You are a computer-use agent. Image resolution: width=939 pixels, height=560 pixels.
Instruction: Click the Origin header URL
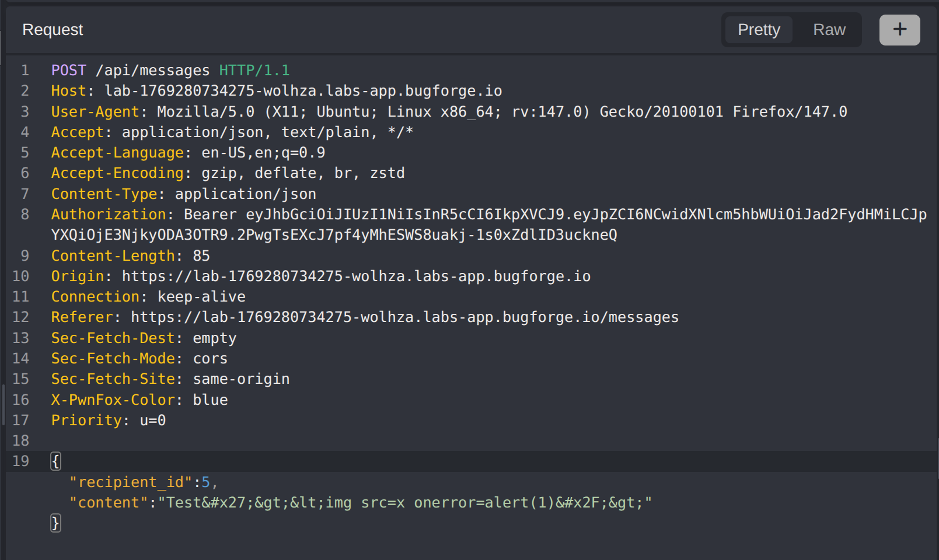(x=356, y=276)
